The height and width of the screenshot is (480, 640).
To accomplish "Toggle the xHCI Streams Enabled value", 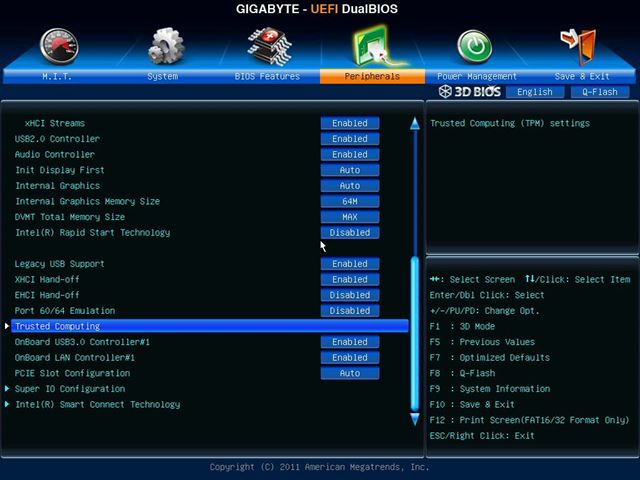I will click(x=349, y=123).
